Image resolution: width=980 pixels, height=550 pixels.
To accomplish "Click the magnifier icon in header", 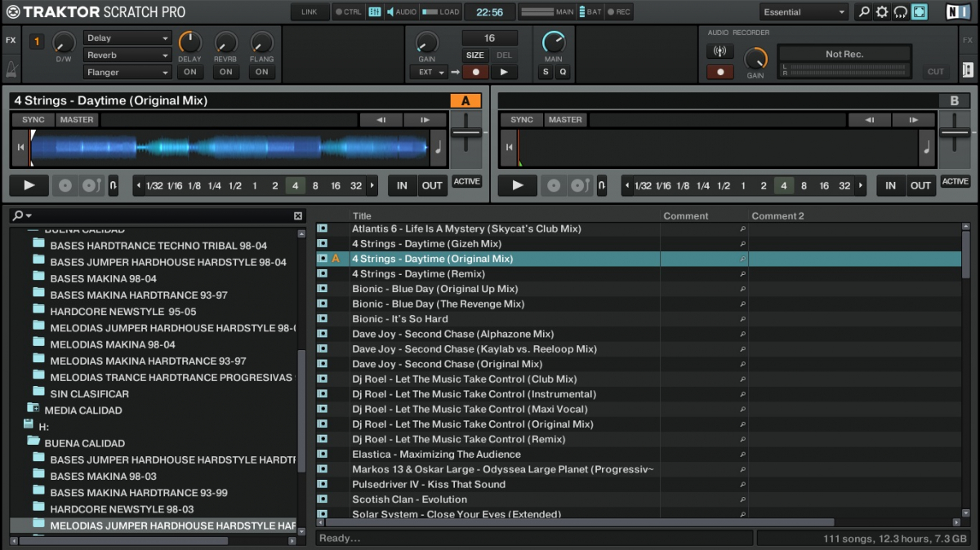I will point(863,12).
